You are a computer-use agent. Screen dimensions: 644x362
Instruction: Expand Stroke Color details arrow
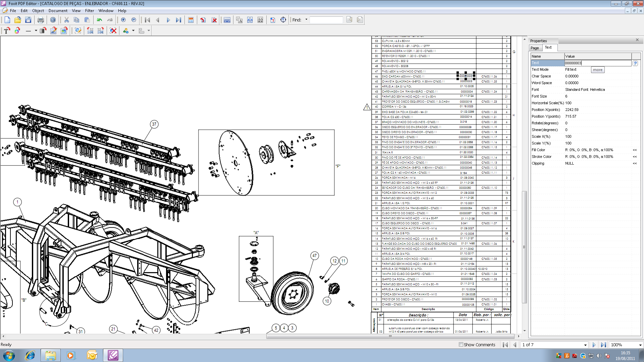[635, 157]
